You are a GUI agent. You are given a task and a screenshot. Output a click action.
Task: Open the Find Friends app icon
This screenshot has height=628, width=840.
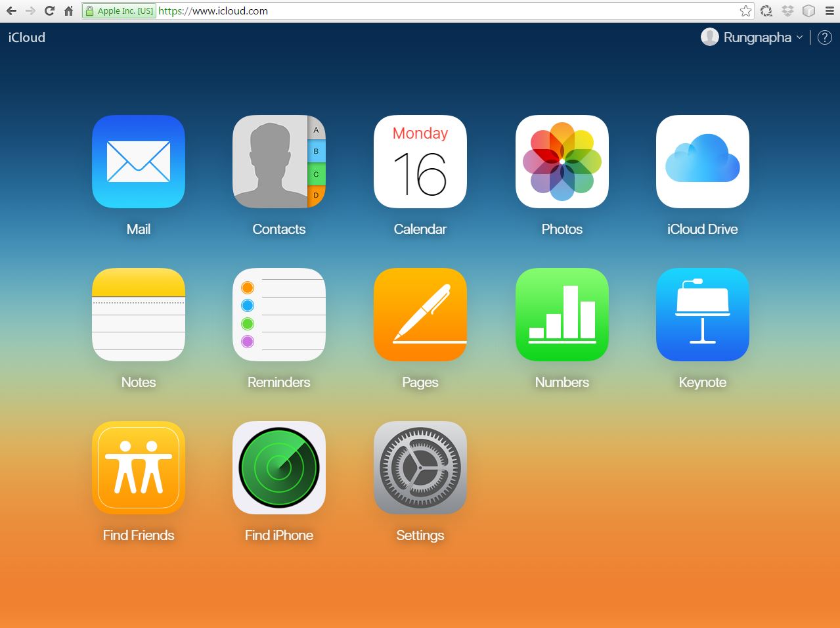(139, 468)
